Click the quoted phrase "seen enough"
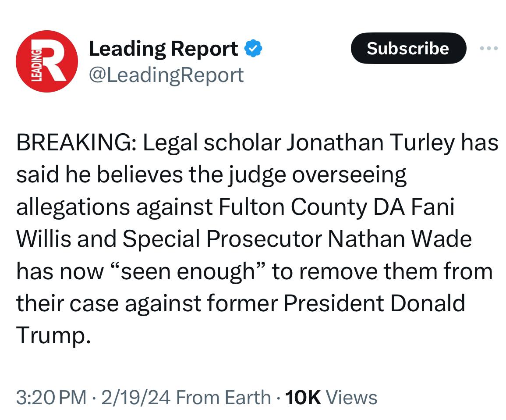506x420 pixels. coord(185,271)
